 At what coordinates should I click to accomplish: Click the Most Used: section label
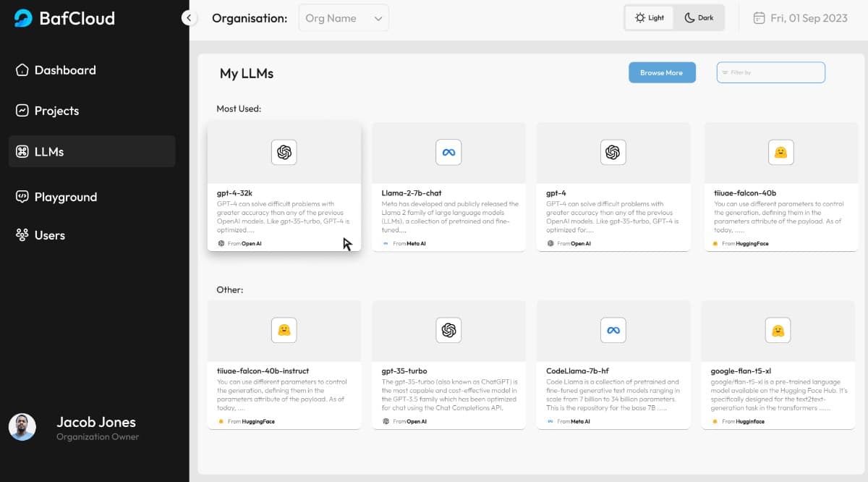click(x=239, y=109)
